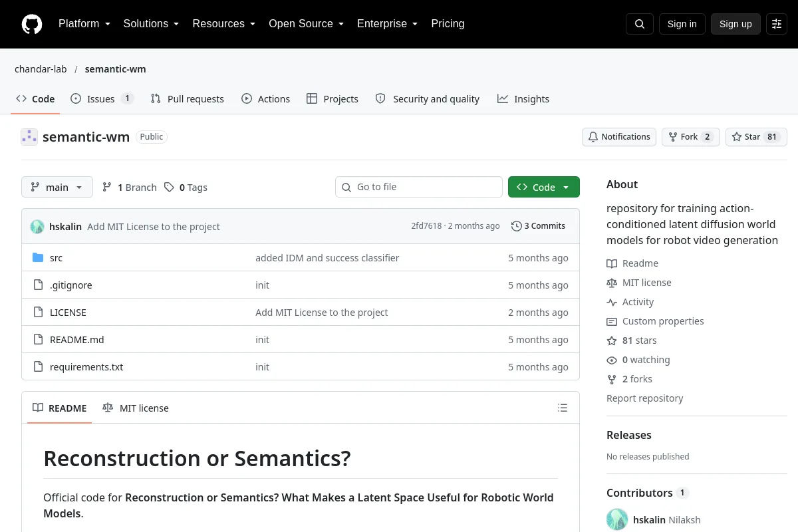The height and width of the screenshot is (532, 798).
Task: Click the .gitignore file icon
Action: (38, 285)
